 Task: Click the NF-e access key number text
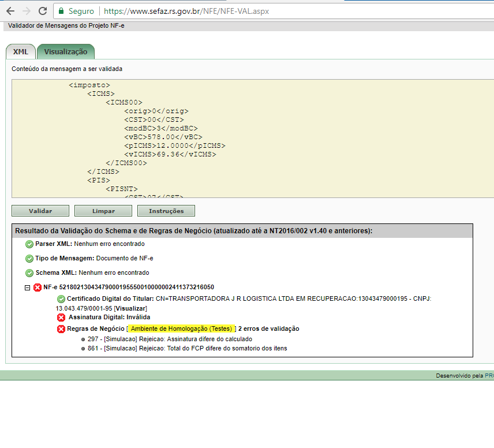pyautogui.click(x=136, y=287)
